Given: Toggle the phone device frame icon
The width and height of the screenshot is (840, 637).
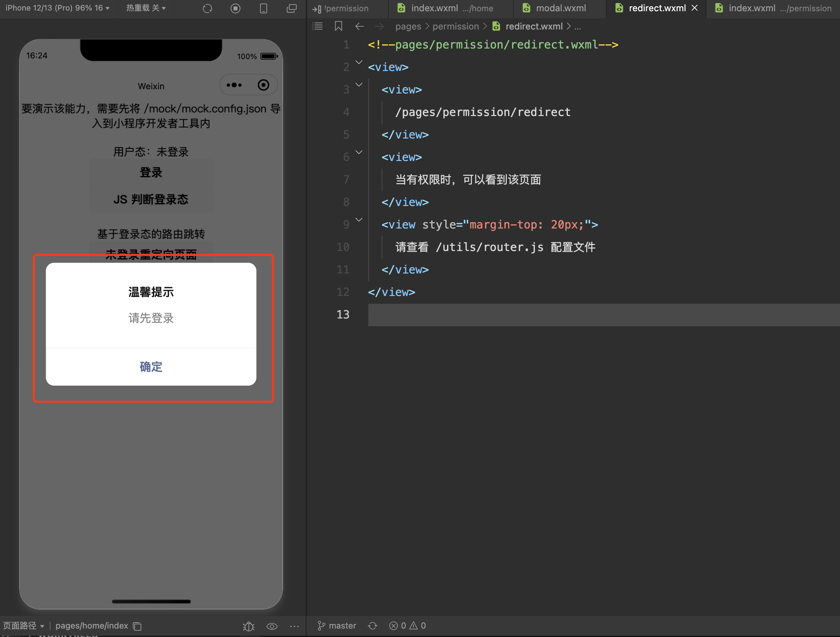Looking at the screenshot, I should (x=264, y=8).
